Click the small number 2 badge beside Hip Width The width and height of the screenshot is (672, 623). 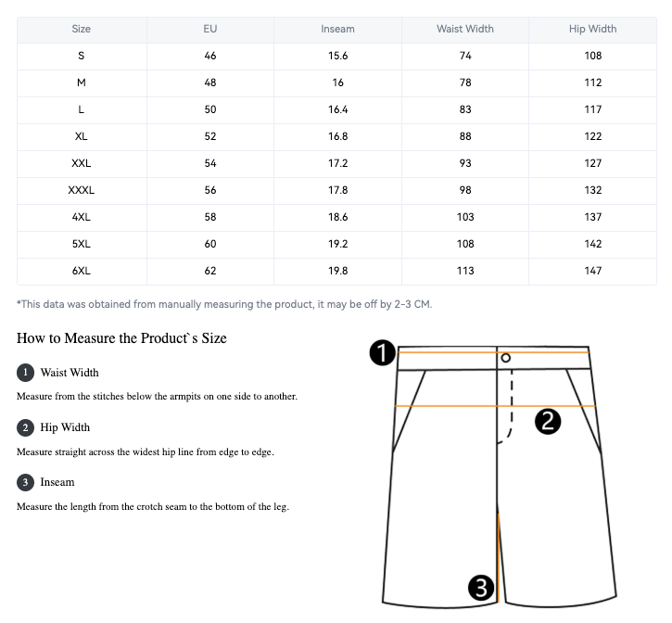point(25,427)
